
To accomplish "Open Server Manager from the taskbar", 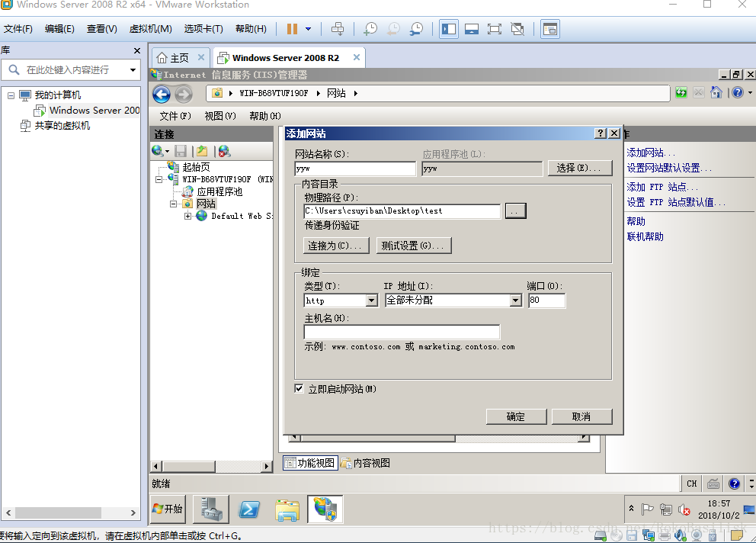I will coord(211,509).
